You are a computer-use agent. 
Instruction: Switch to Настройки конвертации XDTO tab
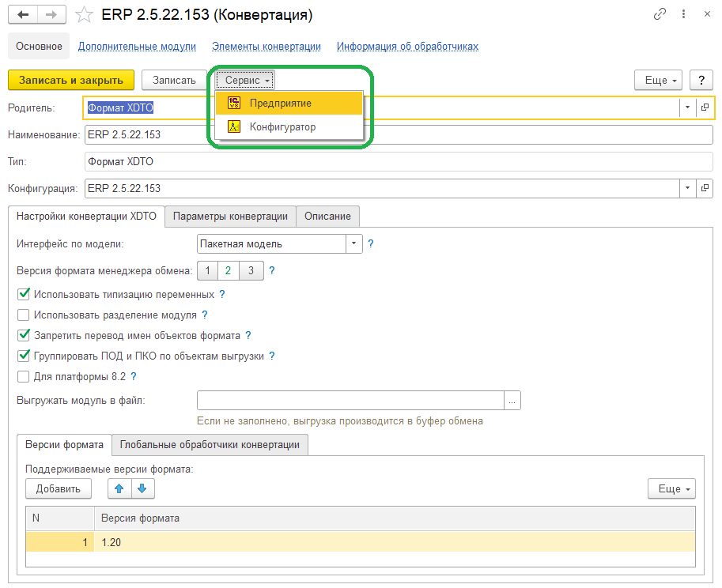point(86,217)
